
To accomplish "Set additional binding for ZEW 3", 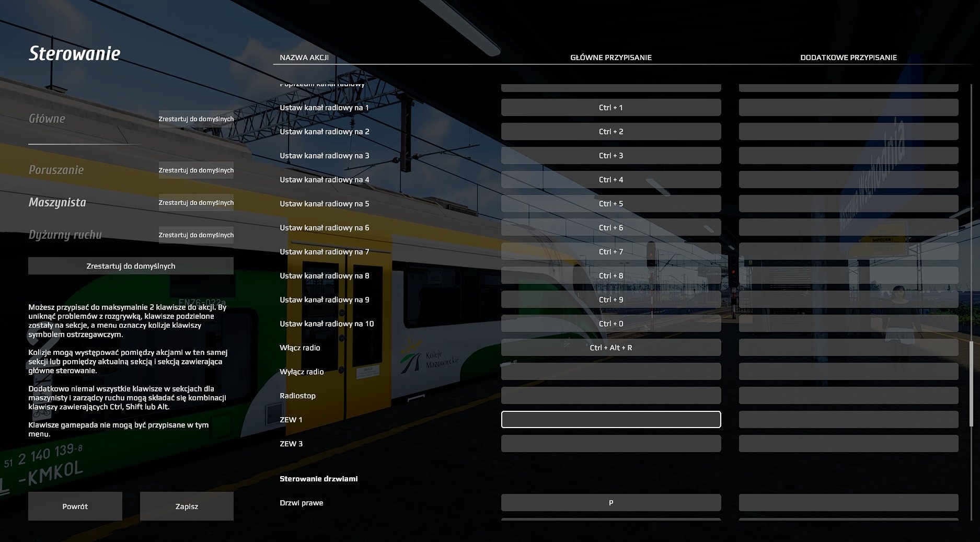I will [849, 444].
